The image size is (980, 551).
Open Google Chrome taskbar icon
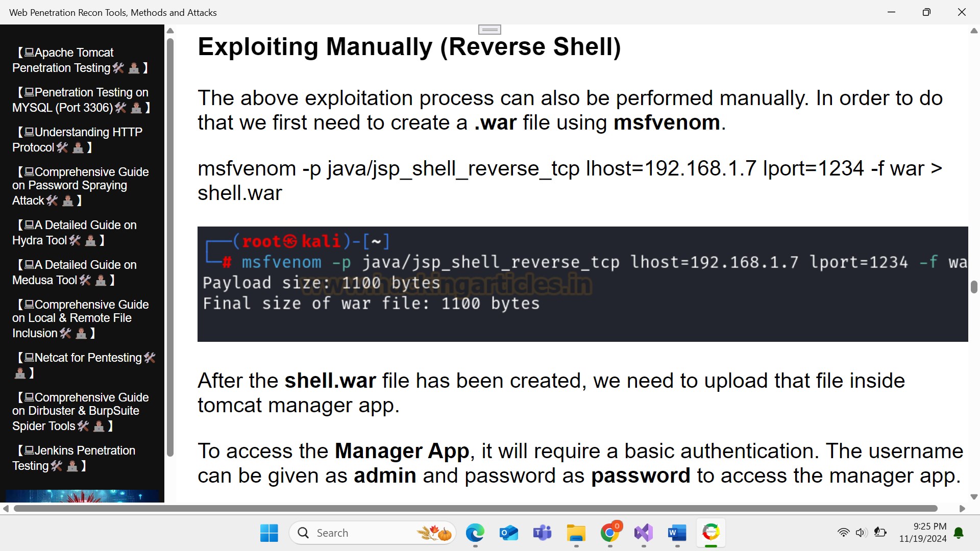[609, 533]
